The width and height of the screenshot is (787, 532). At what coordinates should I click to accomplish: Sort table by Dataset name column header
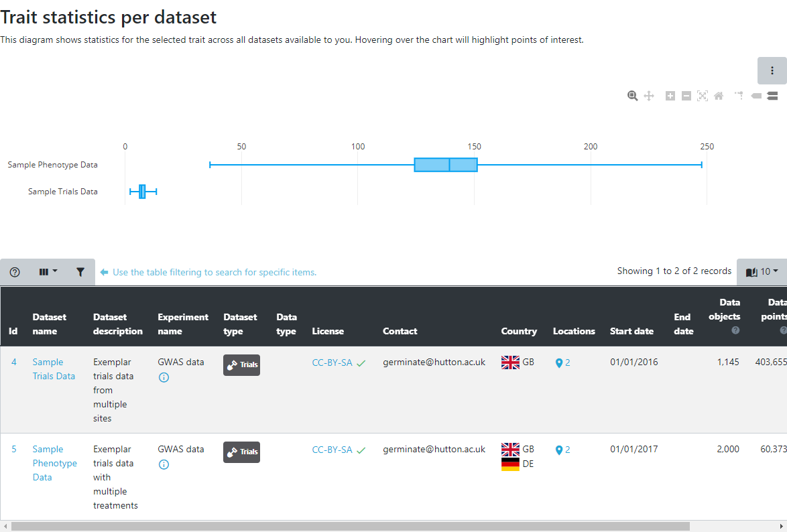pos(50,324)
